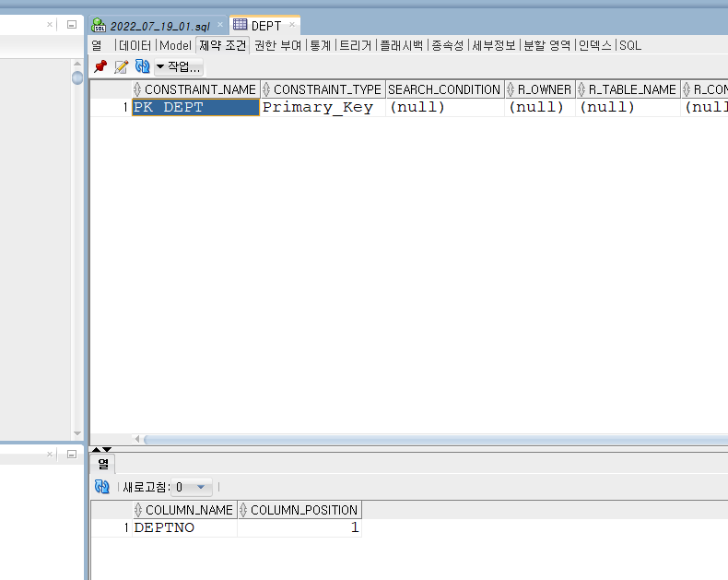Image resolution: width=728 pixels, height=580 pixels.
Task: Close the upper left side panel
Action: click(50, 24)
